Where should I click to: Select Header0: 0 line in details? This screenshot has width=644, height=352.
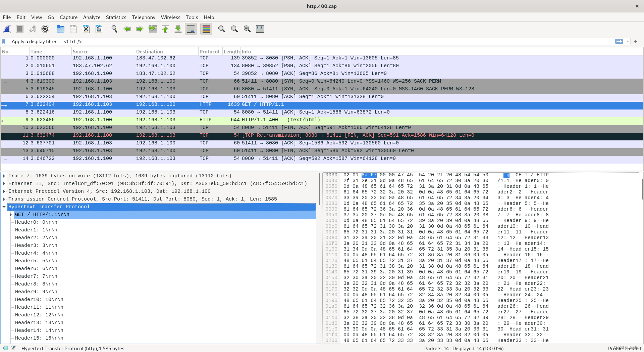point(36,222)
